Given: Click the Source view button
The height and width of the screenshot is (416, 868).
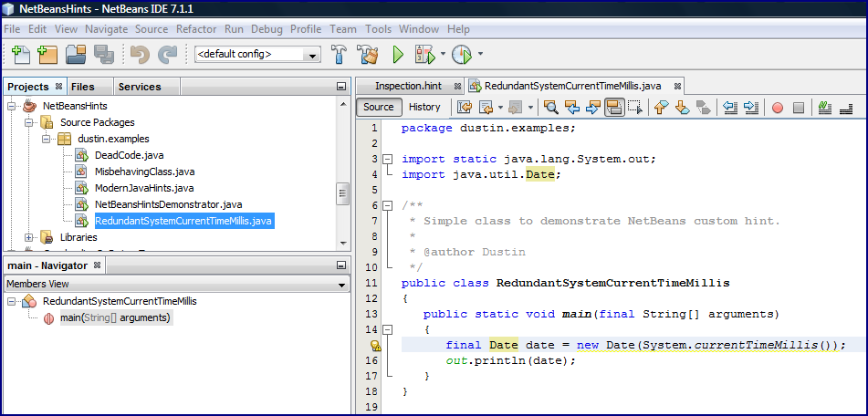Looking at the screenshot, I should pyautogui.click(x=379, y=108).
